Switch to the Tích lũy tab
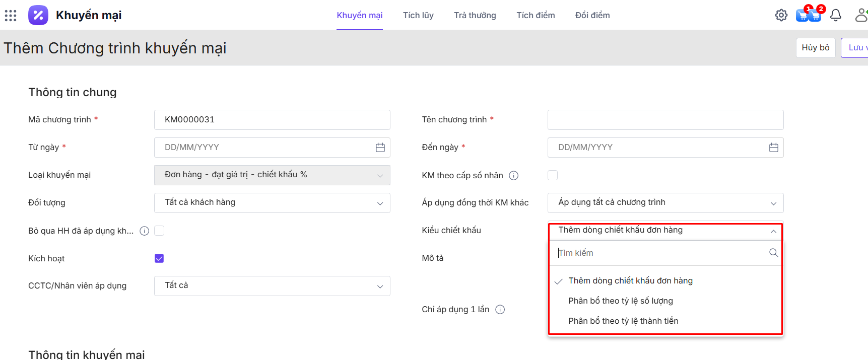This screenshot has height=360, width=868. (x=418, y=15)
